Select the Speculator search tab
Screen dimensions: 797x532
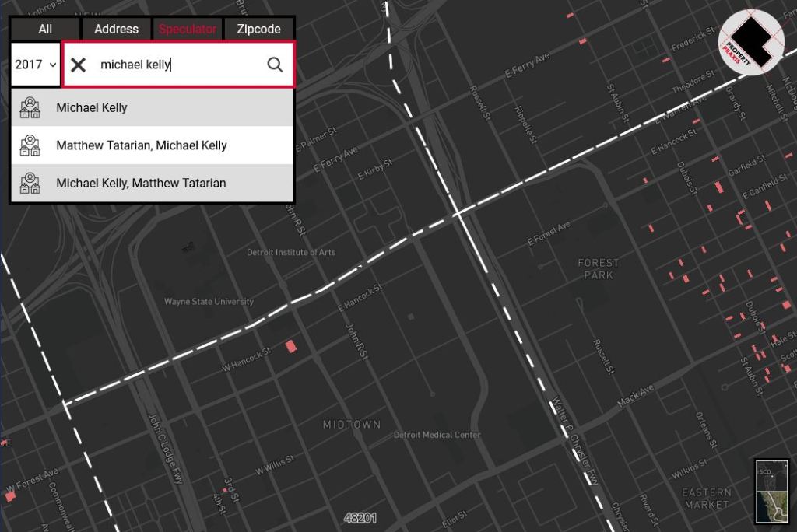(188, 29)
